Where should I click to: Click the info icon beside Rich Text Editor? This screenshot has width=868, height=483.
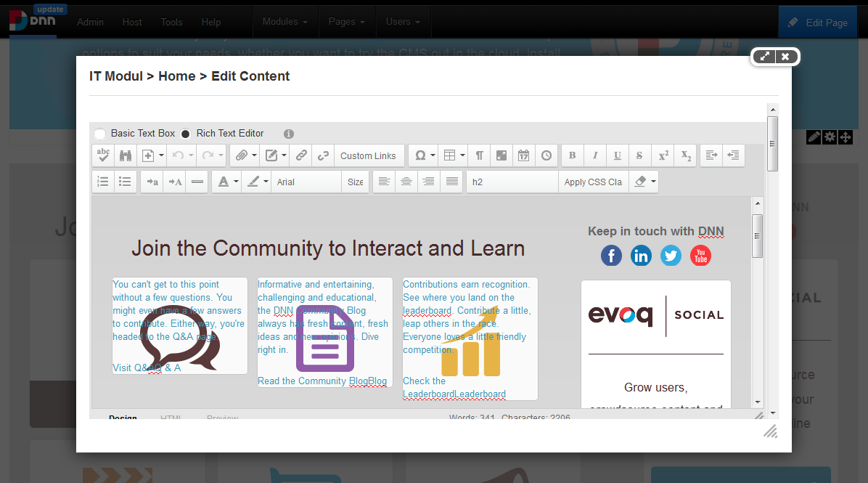(288, 134)
